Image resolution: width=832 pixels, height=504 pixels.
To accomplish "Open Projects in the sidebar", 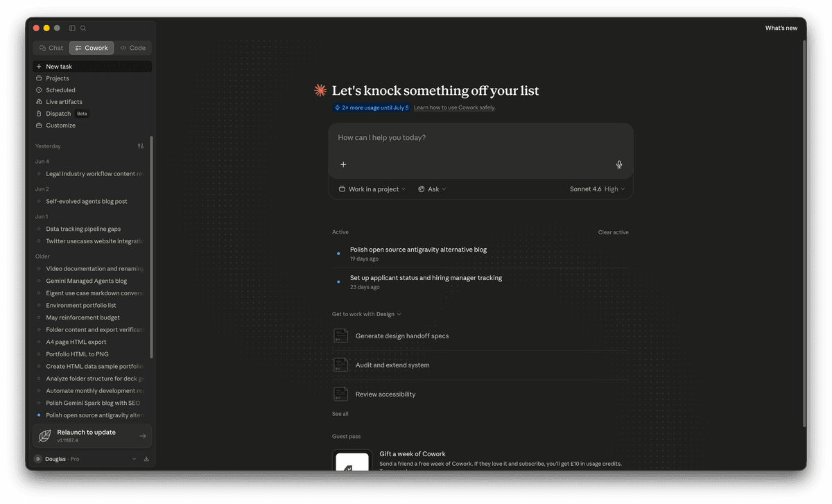I will (92, 78).
